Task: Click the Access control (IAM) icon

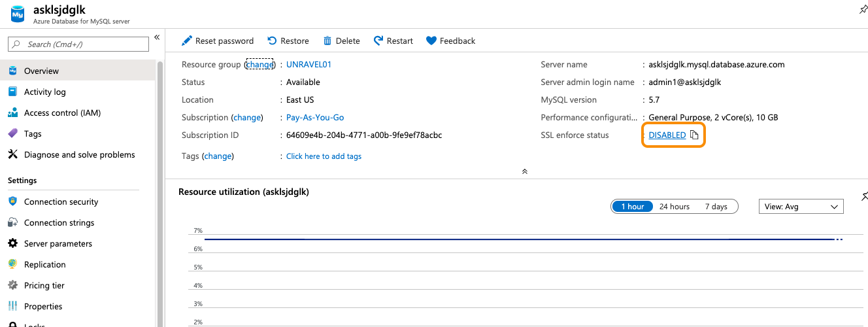Action: 12,112
